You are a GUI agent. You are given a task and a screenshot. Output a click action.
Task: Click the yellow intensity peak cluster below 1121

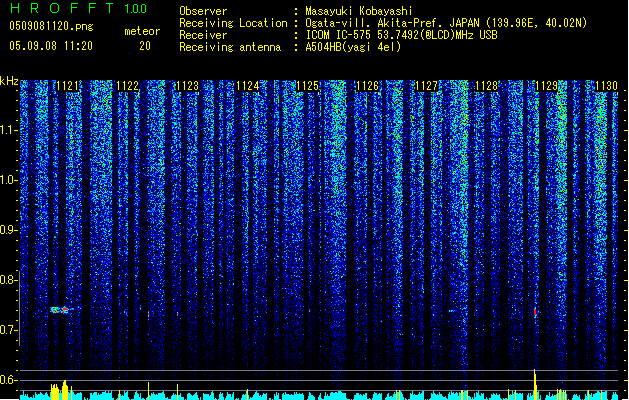pos(61,390)
